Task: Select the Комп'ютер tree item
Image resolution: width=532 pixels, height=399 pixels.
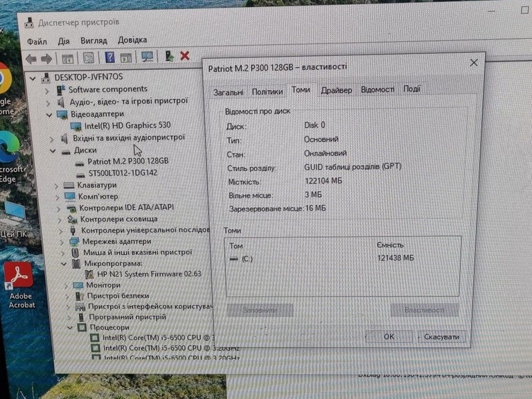Action: click(98, 197)
